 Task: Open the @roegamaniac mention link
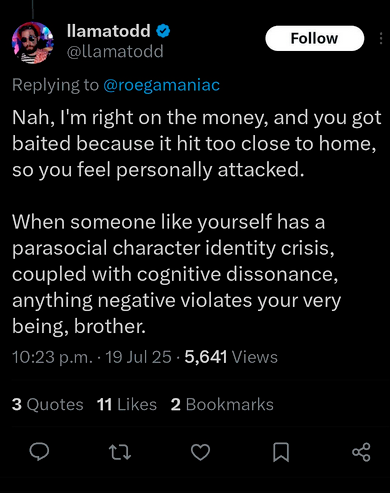[162, 85]
